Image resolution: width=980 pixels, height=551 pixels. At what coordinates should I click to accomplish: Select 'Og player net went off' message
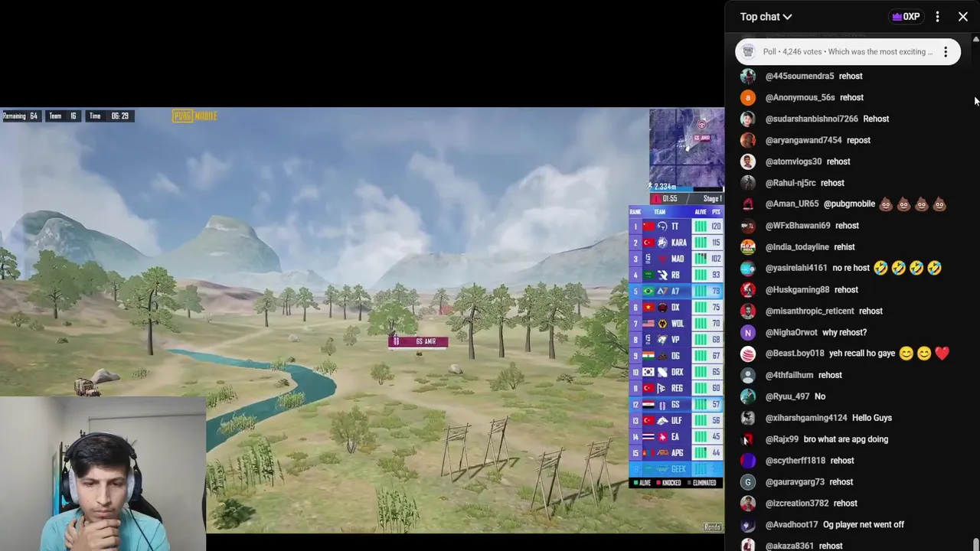coord(864,524)
